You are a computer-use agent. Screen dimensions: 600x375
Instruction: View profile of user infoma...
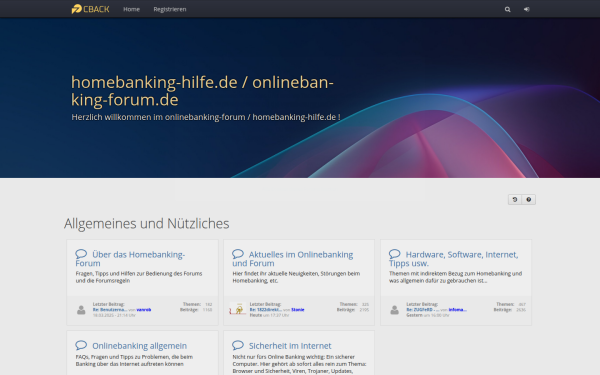coord(458,310)
